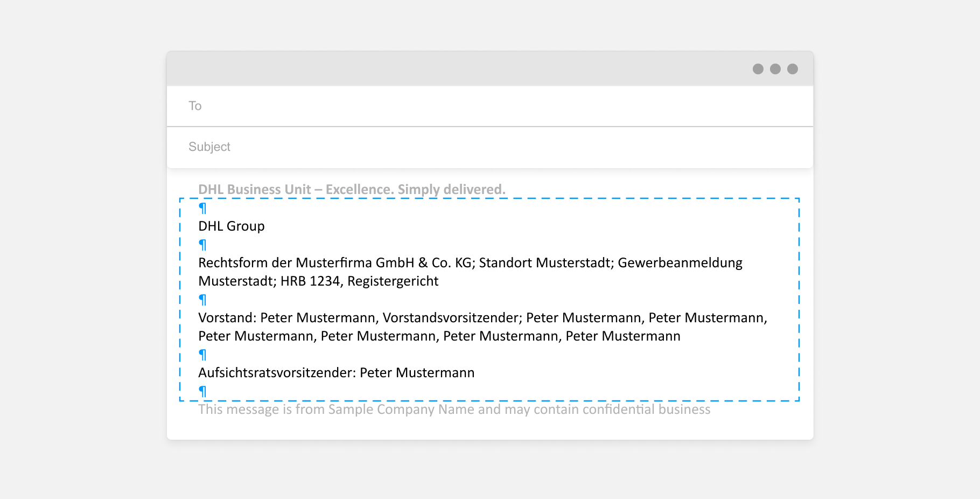980x499 pixels.
Task: Click the Subject field label
Action: coord(209,147)
